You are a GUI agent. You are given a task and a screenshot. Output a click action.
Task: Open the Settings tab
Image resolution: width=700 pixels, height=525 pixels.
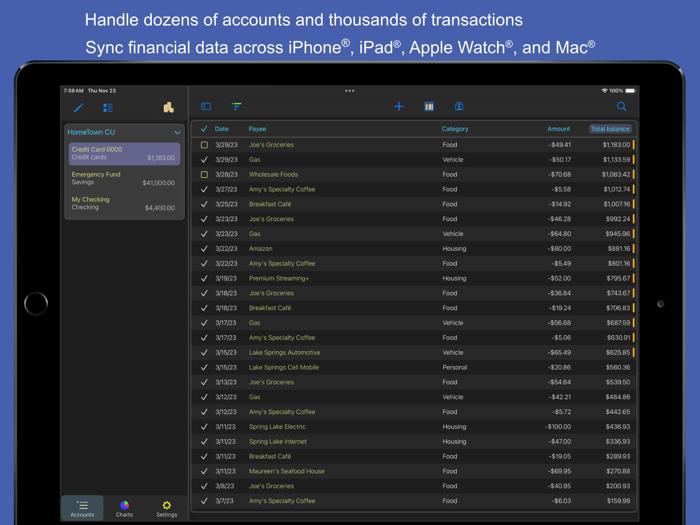(x=167, y=508)
